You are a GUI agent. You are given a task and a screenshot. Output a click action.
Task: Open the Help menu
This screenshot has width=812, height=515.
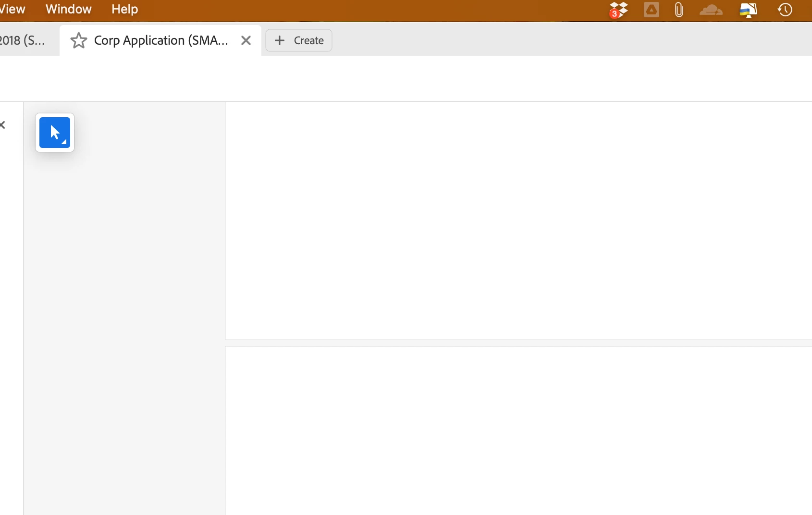coord(124,9)
